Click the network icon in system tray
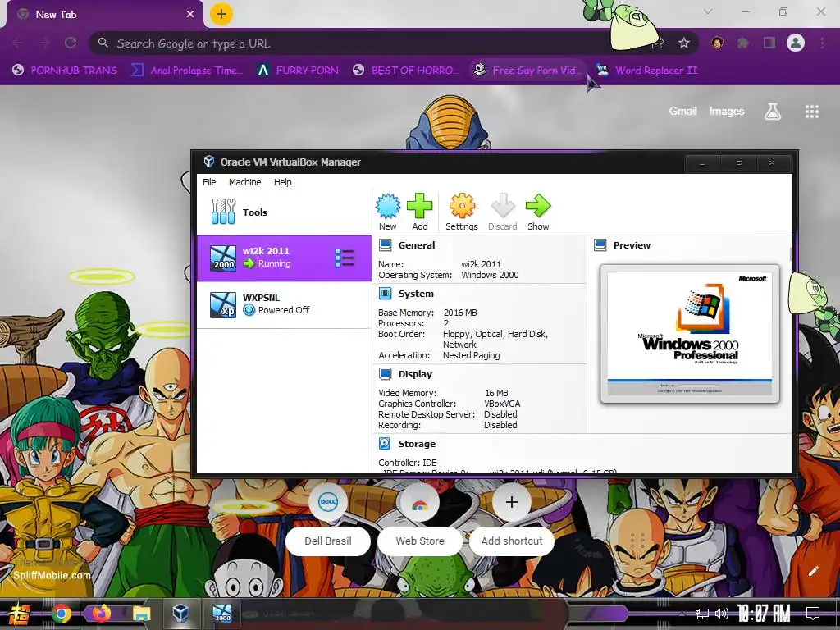This screenshot has height=630, width=840. 701,614
